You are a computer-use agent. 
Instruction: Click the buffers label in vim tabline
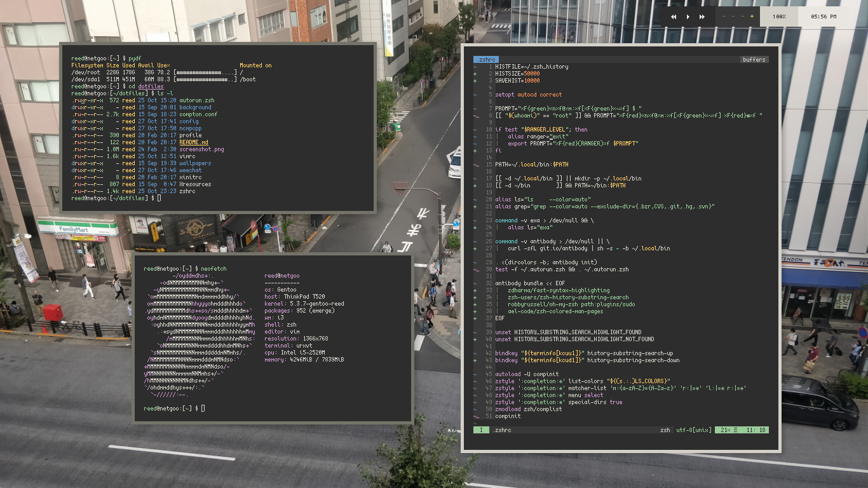click(754, 59)
